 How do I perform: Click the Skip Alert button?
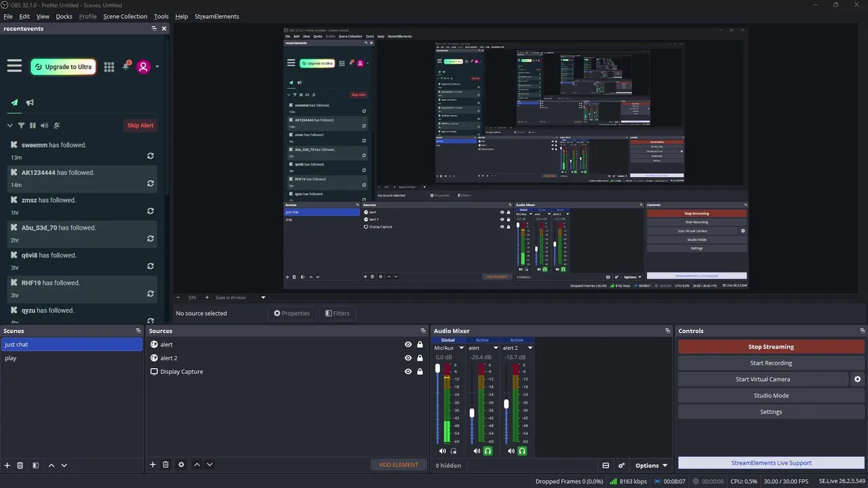140,125
